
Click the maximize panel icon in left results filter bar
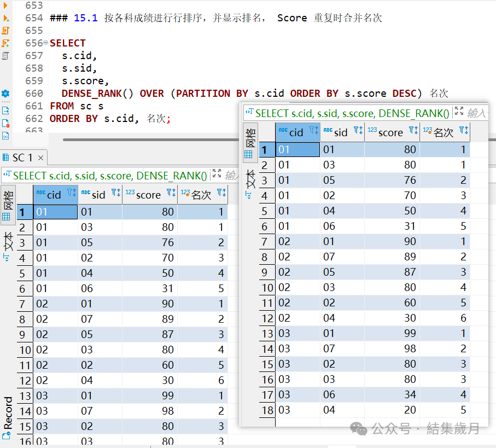pos(217,173)
